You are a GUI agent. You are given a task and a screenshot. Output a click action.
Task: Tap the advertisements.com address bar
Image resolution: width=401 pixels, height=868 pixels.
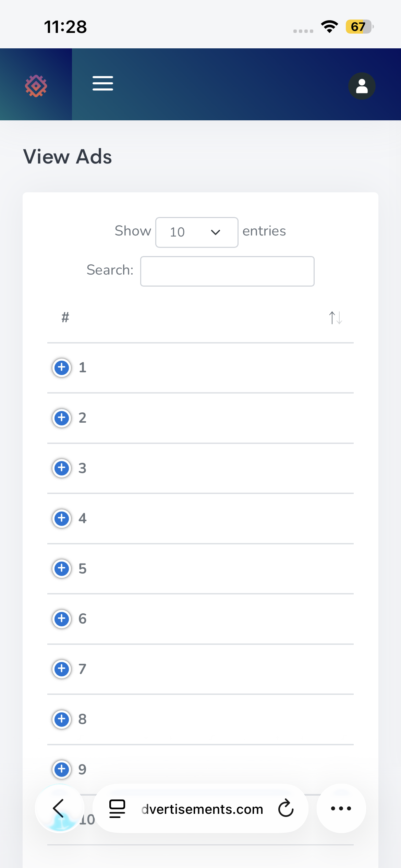point(202,809)
